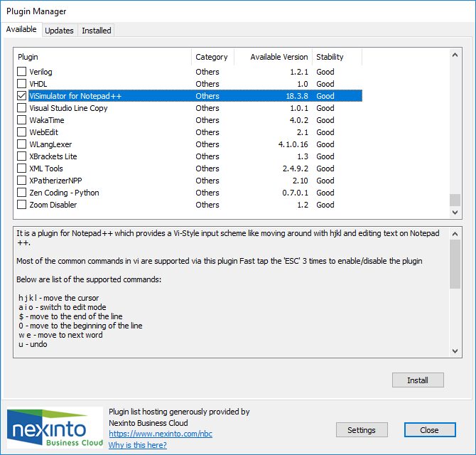The image size is (476, 455).
Task: Enable the WakaTime plugin checkbox
Action: [x=21, y=120]
